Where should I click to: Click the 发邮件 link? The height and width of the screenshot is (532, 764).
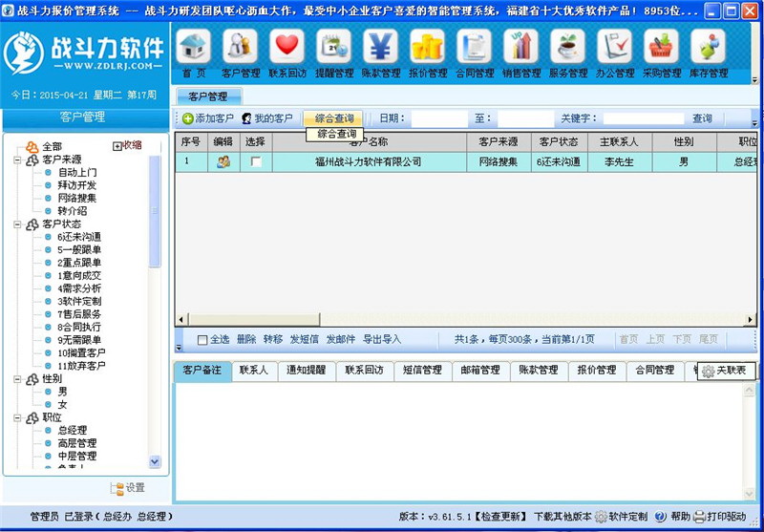tap(341, 340)
